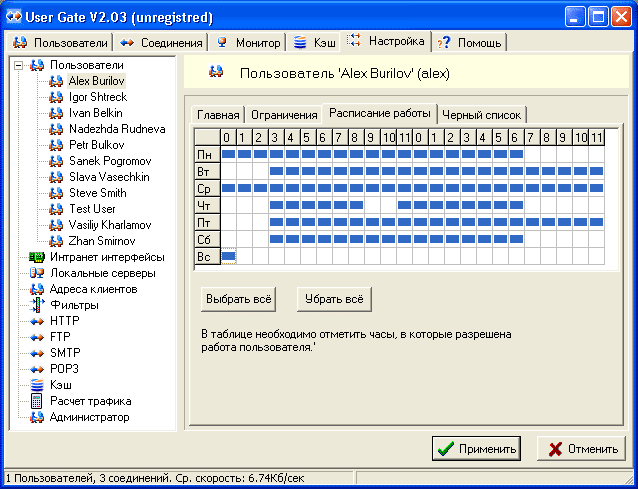This screenshot has width=638, height=489.
Task: Click the SMTP arrows icon
Action: [x=37, y=353]
